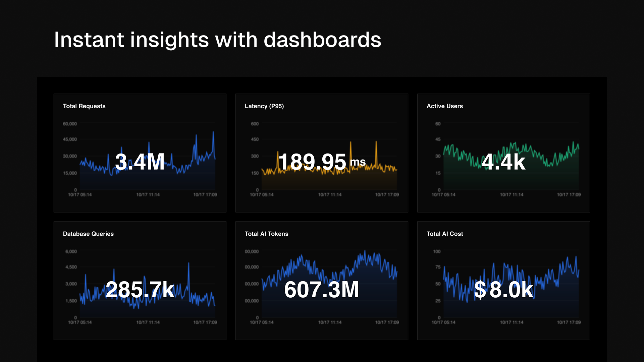Click the 189.95 ms latency value

click(321, 162)
